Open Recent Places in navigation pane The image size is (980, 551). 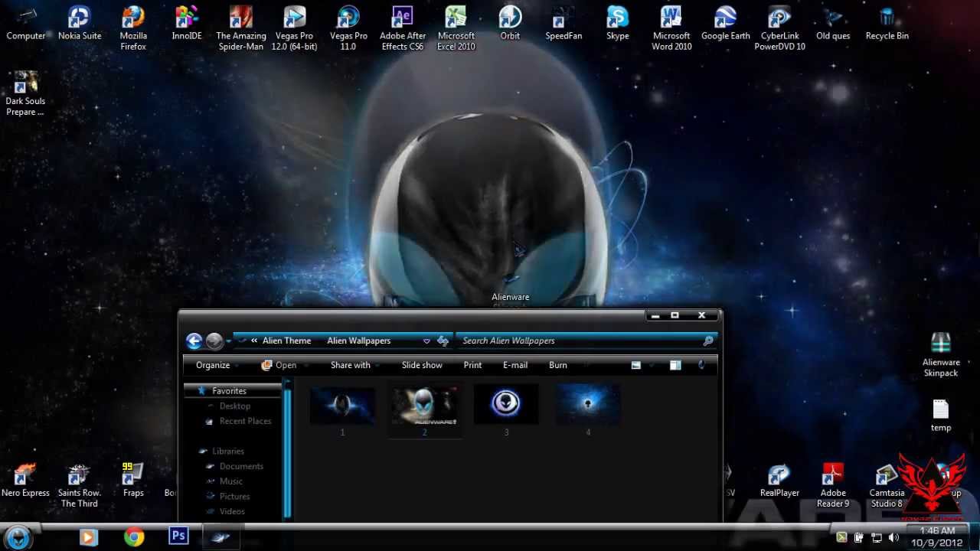click(245, 421)
